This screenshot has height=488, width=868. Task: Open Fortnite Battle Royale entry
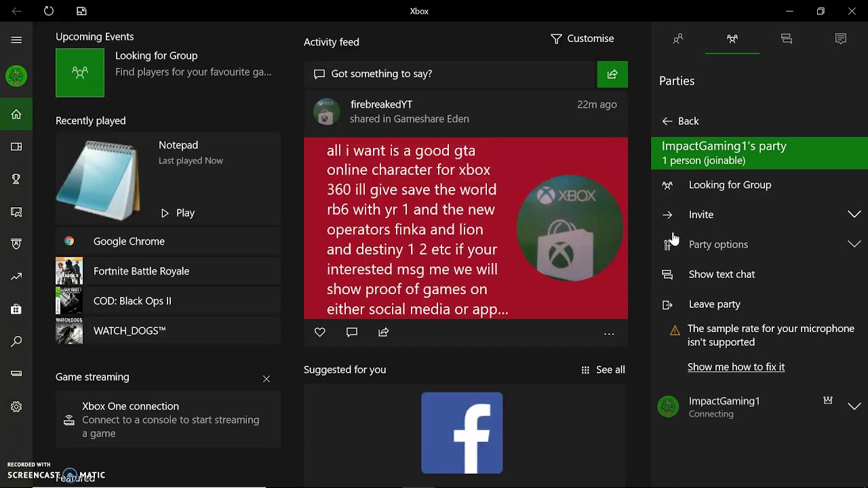[168, 271]
